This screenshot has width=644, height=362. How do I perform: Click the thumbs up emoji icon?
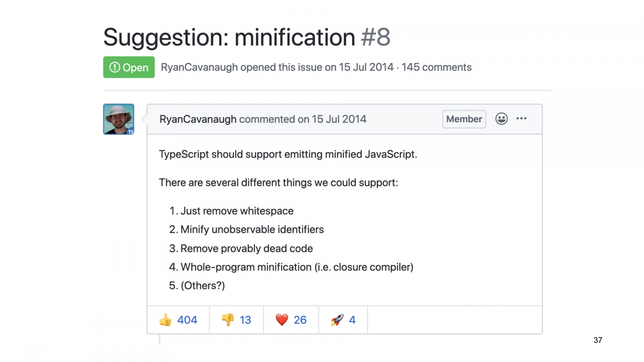(x=165, y=320)
